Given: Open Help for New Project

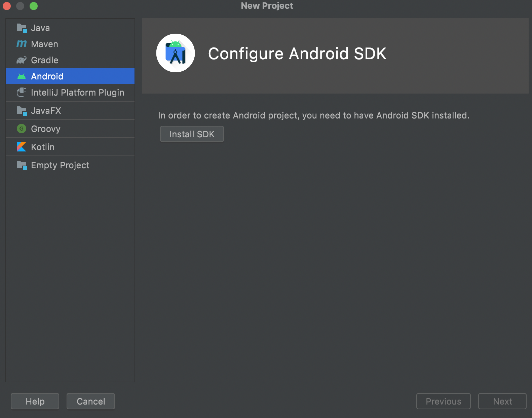Looking at the screenshot, I should tap(35, 401).
